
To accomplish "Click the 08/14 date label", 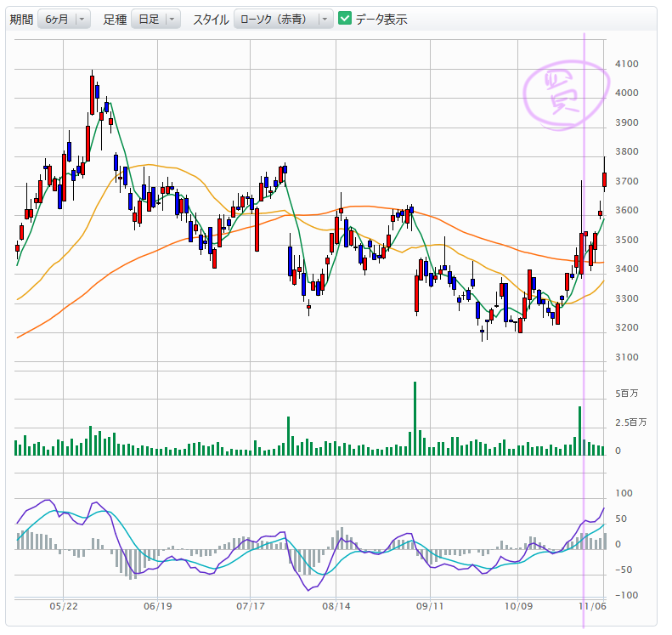I will [337, 607].
